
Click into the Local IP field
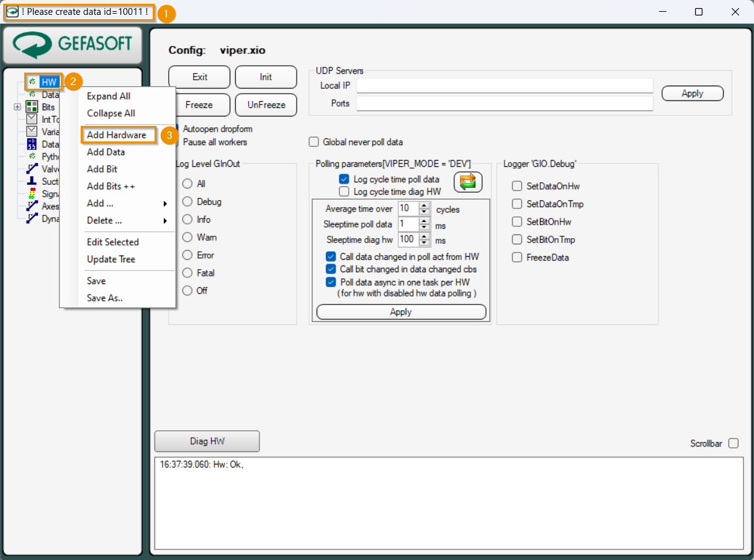[x=505, y=85]
